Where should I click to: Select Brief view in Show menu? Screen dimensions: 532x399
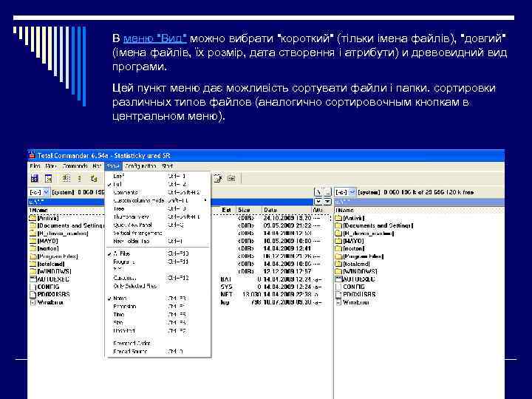(158, 176)
